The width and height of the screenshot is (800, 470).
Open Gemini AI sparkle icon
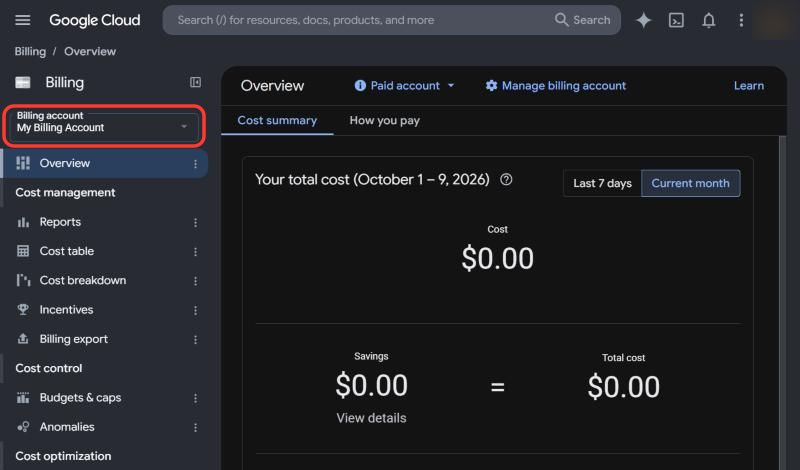point(643,20)
